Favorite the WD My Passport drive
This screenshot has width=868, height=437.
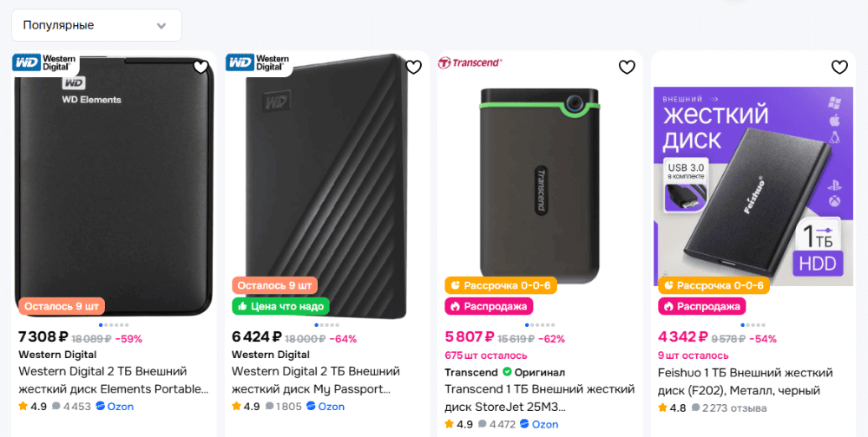coord(414,67)
